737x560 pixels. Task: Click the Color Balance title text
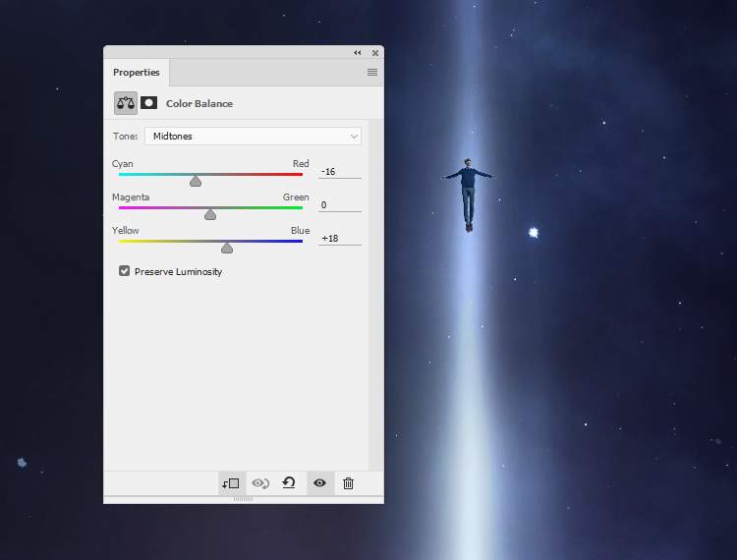coord(199,104)
